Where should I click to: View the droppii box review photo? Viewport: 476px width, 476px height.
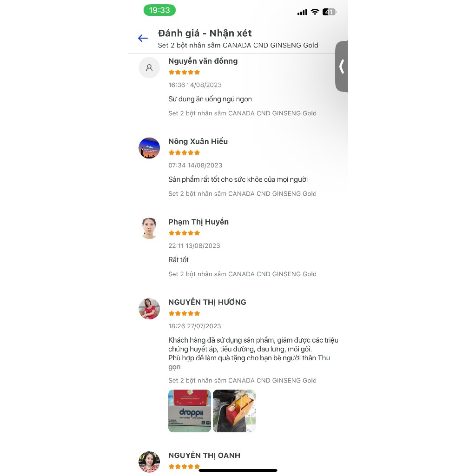(190, 411)
